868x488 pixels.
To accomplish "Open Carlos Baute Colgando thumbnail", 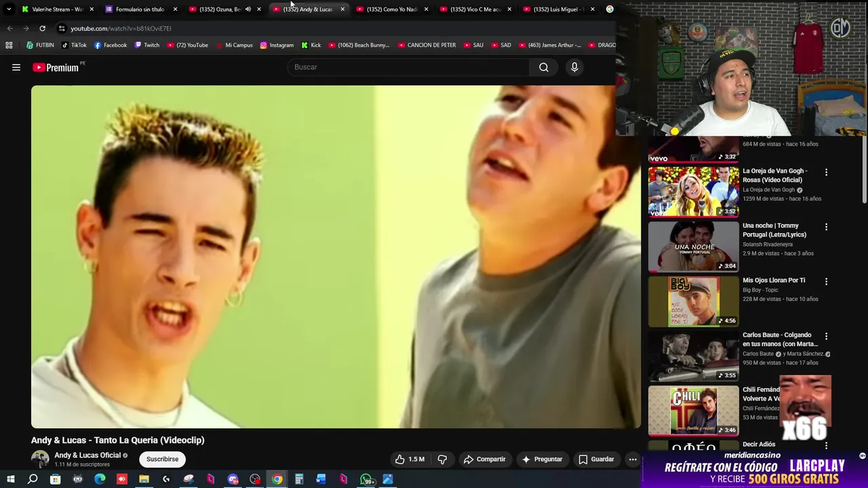I will pyautogui.click(x=693, y=356).
